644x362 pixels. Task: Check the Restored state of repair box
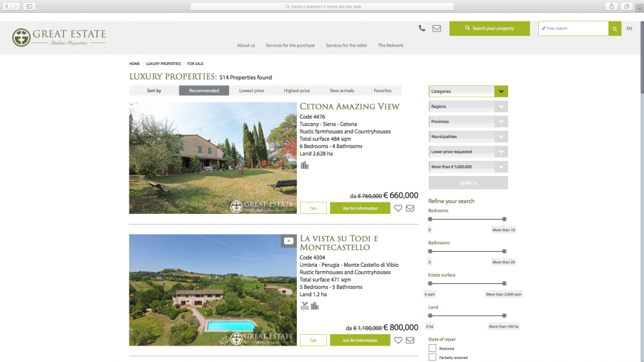pyautogui.click(x=432, y=348)
